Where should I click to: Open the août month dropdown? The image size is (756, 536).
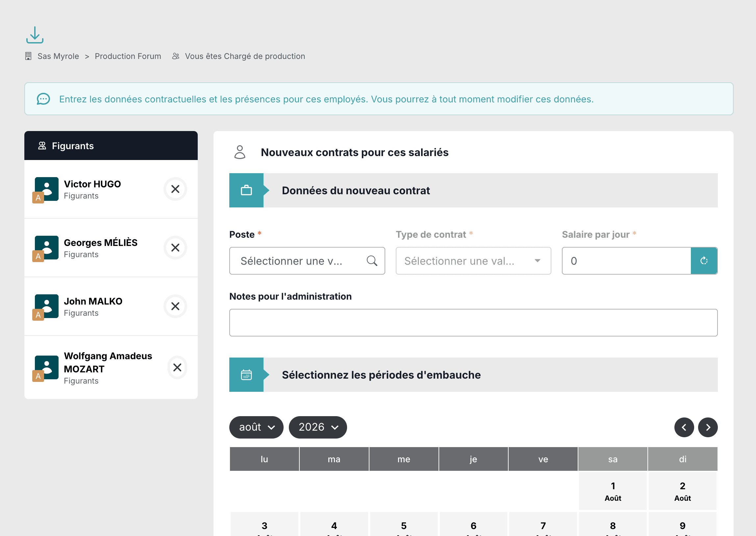[x=256, y=427]
